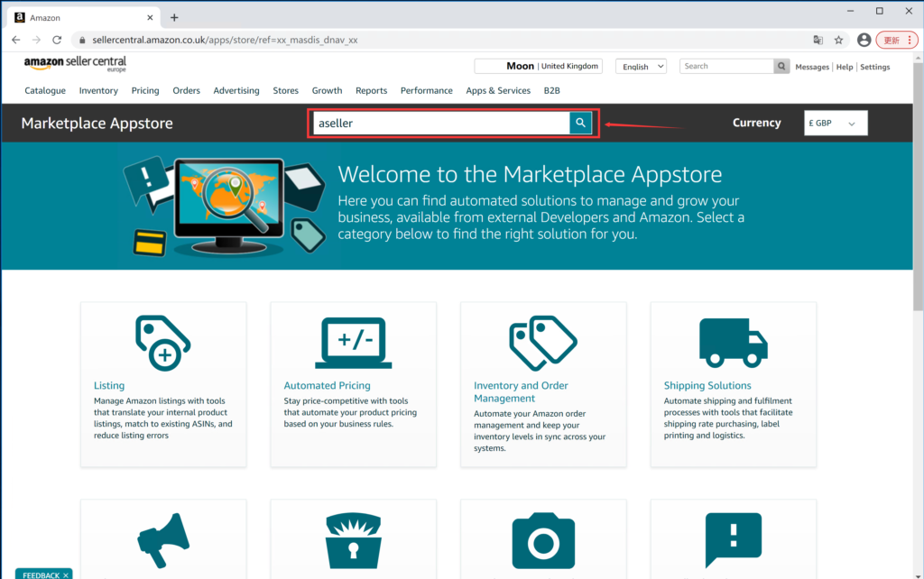924x579 pixels.
Task: Bookmark this page with star icon
Action: (838, 40)
